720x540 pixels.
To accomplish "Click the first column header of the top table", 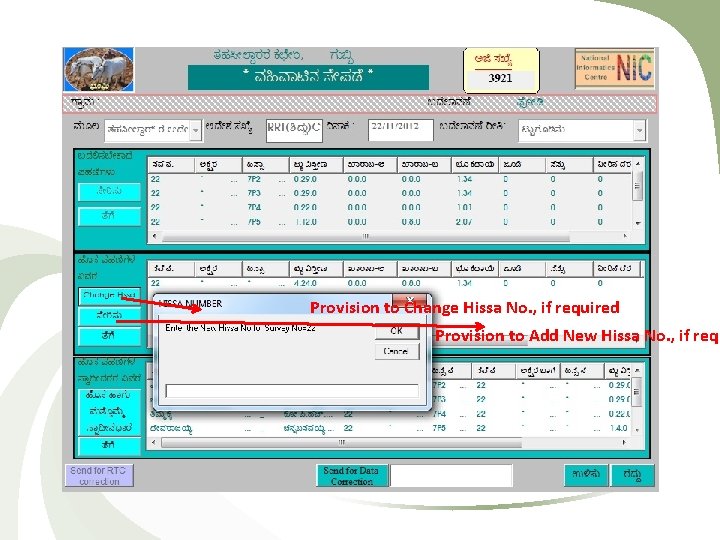I will pyautogui.click(x=171, y=165).
